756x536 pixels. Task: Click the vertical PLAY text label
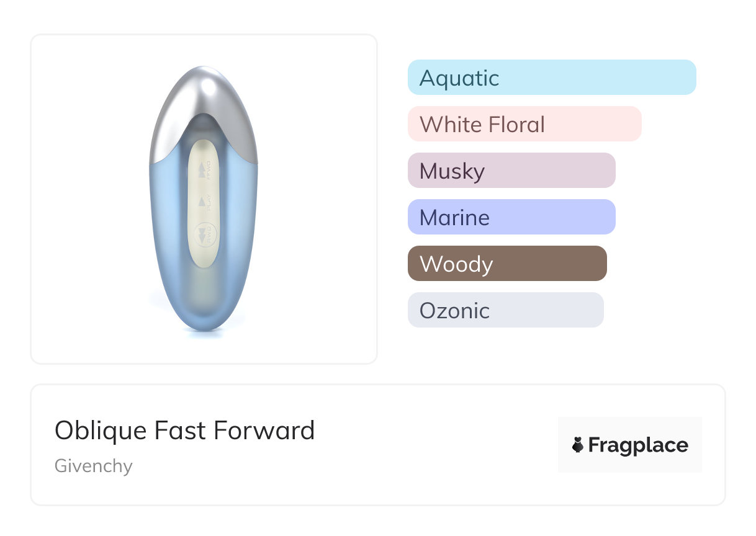209,202
